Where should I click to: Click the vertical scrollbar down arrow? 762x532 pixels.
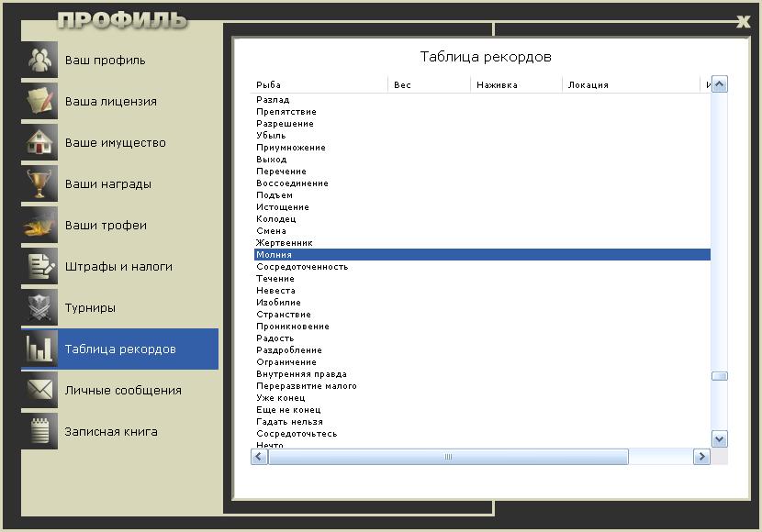pyautogui.click(x=719, y=439)
